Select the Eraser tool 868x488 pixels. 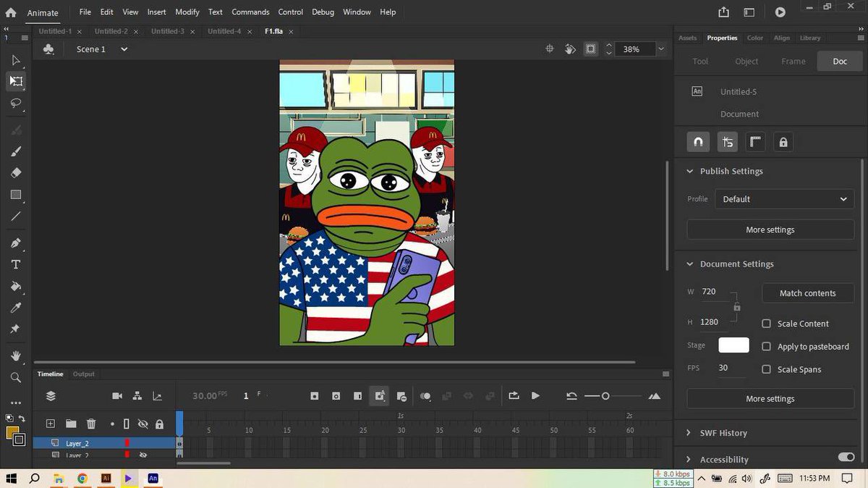[x=16, y=173]
